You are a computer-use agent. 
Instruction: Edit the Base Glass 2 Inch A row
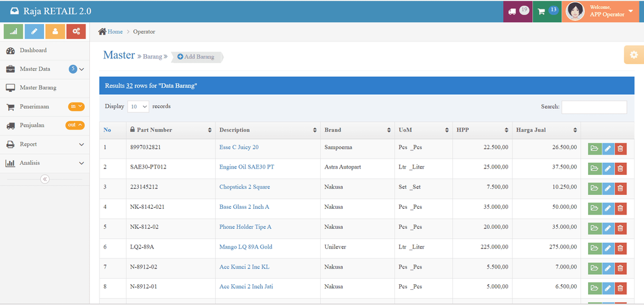tap(608, 208)
